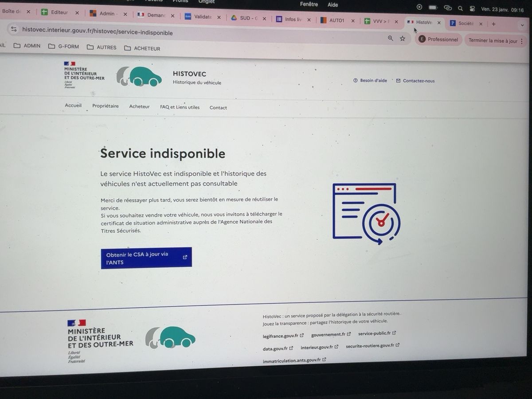Screen dimensions: 532x399
Task: Open the Professionnel profile button
Action: tap(438, 39)
